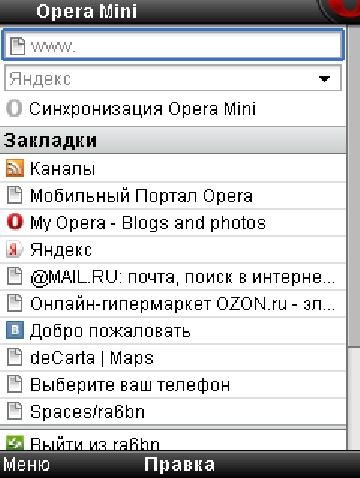Click the www. address input field

(x=173, y=45)
